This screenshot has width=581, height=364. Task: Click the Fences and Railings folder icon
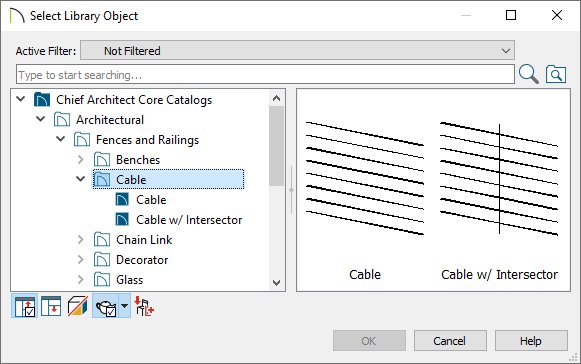pyautogui.click(x=82, y=140)
